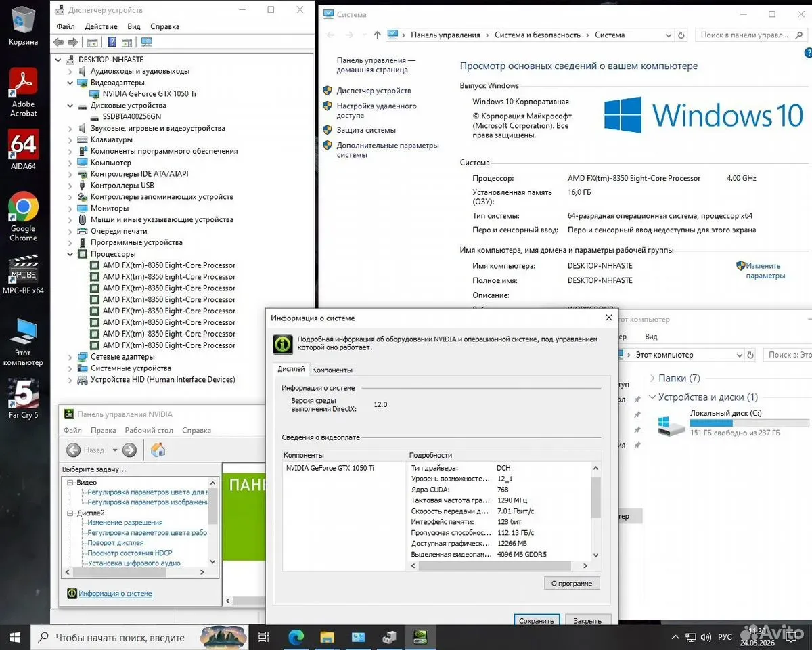Viewport: 812px width, 650px height.
Task: Click the Windows Start button
Action: pyautogui.click(x=15, y=637)
